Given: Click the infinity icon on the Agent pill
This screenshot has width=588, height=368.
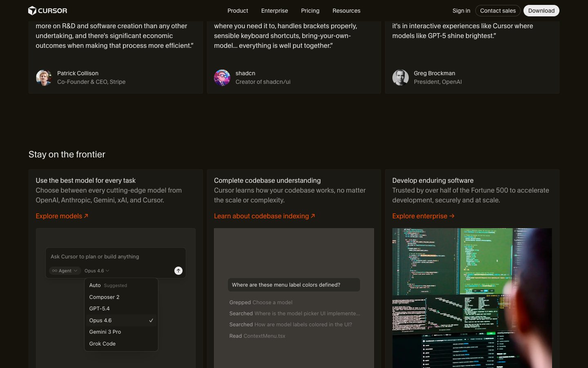Looking at the screenshot, I should tap(55, 271).
